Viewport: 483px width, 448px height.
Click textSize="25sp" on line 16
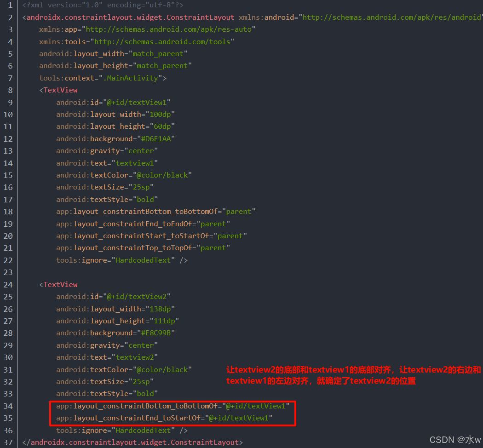pos(105,188)
